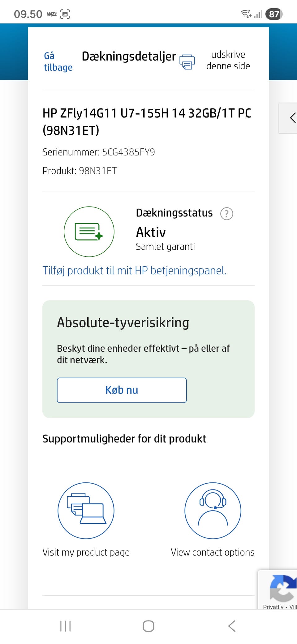297x644 pixels.
Task: Go back via Gå tilbage link
Action: [58, 62]
